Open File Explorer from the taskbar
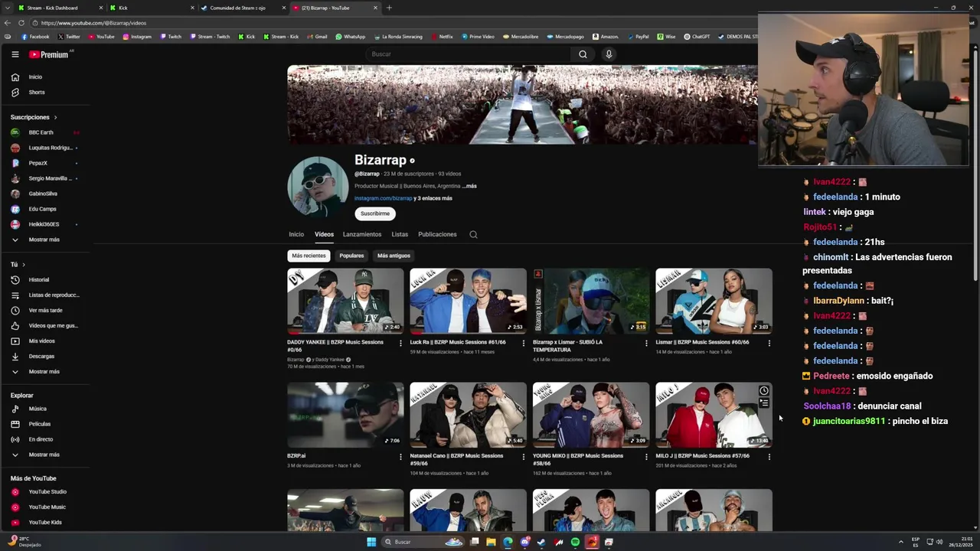Screen dimensions: 980x551 point(491,542)
